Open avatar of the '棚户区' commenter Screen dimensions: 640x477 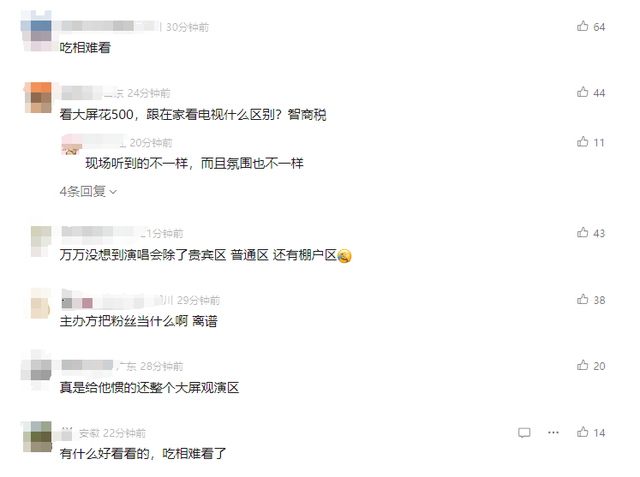point(41,241)
